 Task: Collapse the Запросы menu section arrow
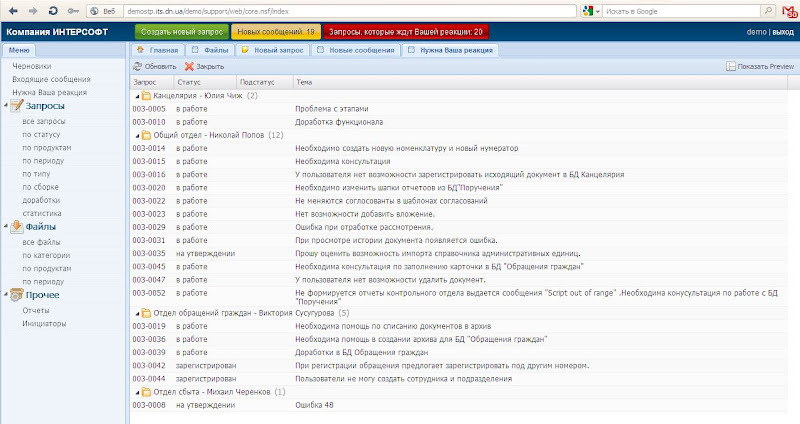(x=6, y=106)
